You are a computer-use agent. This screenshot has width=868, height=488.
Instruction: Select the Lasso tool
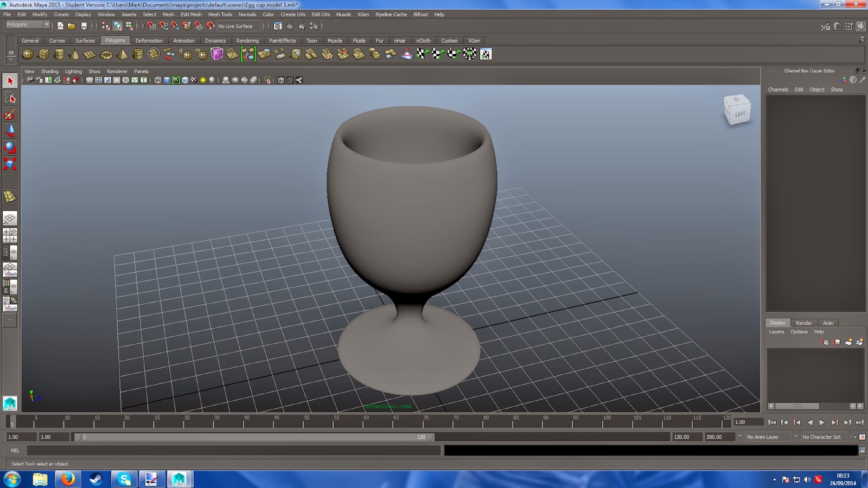pyautogui.click(x=10, y=98)
